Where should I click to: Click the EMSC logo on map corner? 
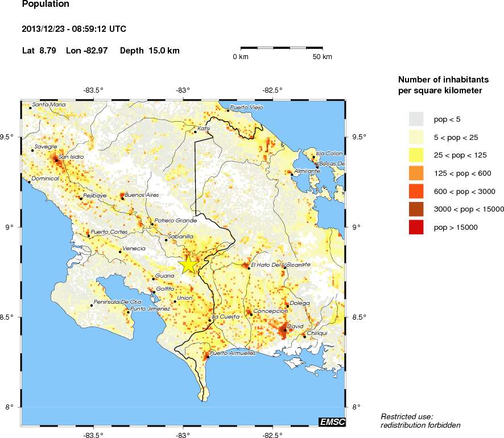(x=332, y=422)
